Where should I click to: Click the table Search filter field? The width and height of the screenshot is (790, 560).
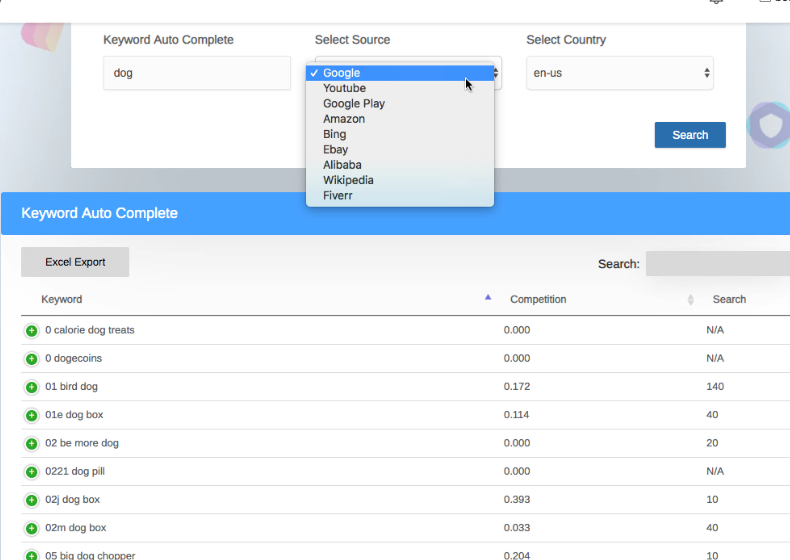click(718, 264)
